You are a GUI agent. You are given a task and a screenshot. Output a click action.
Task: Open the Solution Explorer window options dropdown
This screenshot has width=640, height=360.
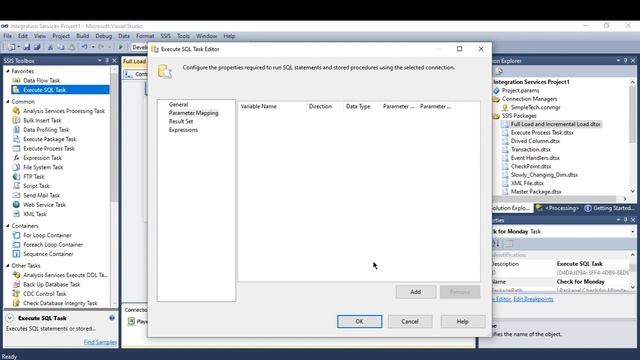tap(618, 60)
